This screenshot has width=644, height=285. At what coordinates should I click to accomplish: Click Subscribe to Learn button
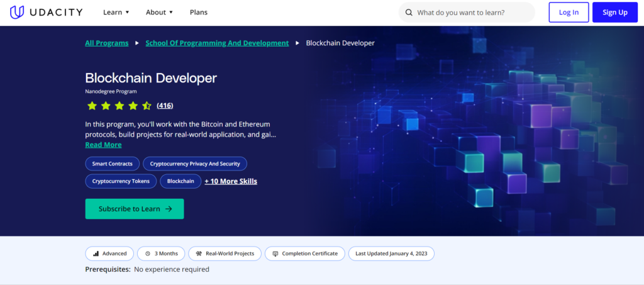coord(135,209)
